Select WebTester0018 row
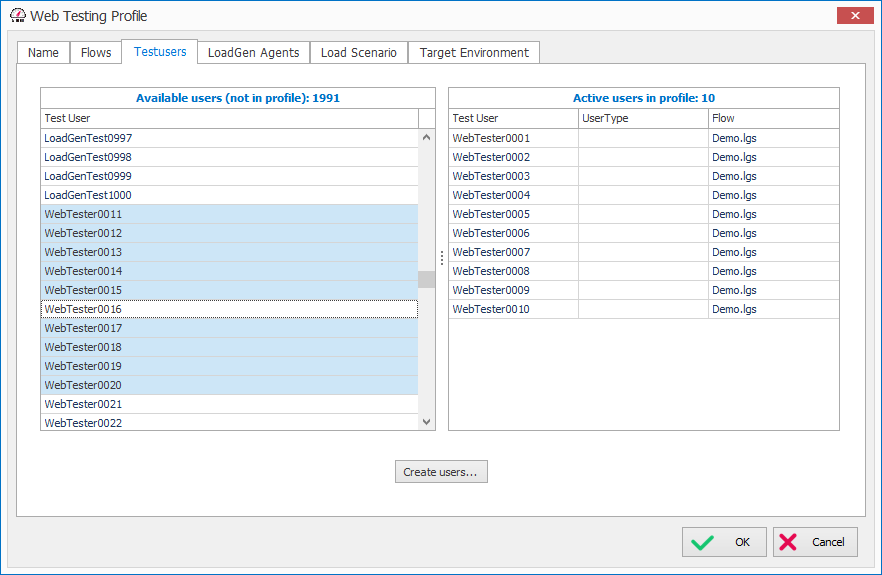 (x=230, y=347)
